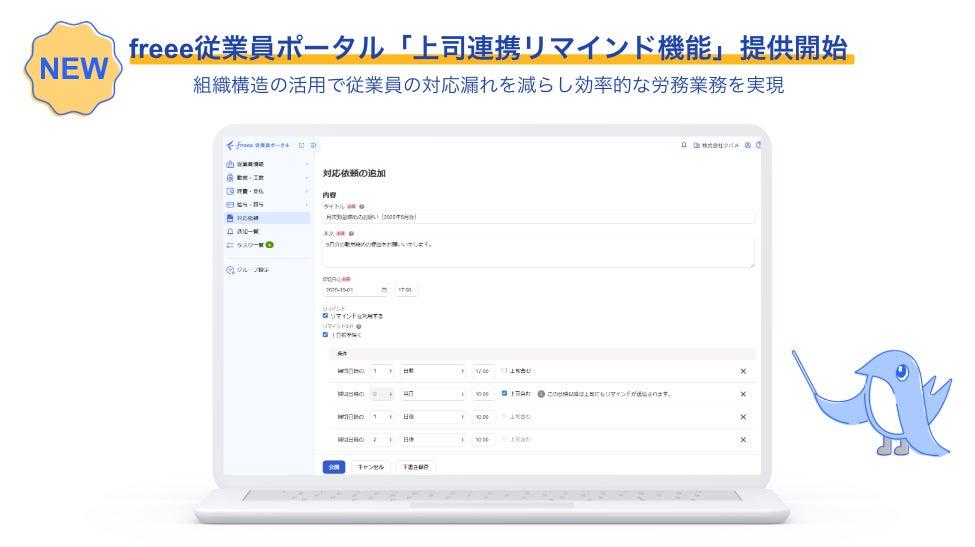Click the キャンセル button
The height and width of the screenshot is (547, 975).
(x=371, y=467)
